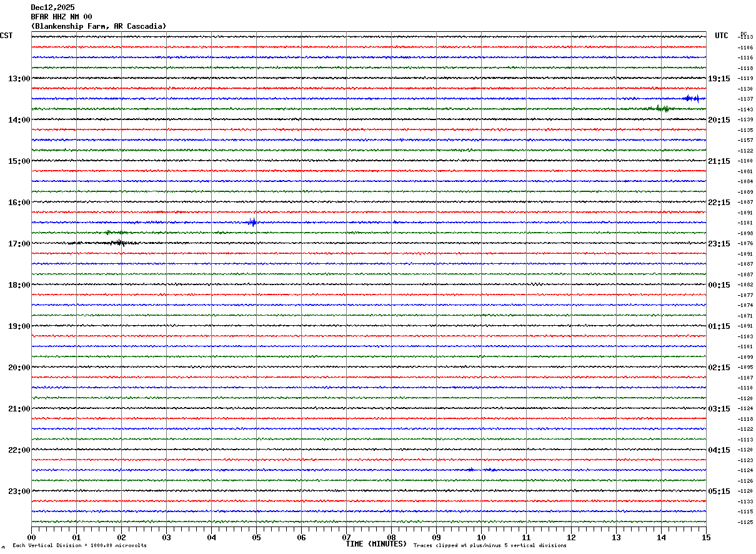Click the DC offset value -1100
Viewport: 756px width, 554px height.
click(x=745, y=161)
